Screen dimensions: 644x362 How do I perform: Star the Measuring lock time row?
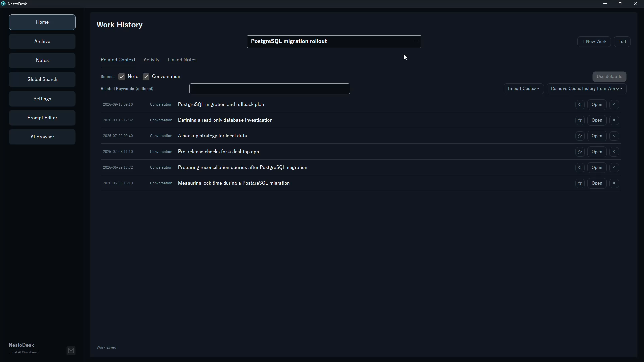pyautogui.click(x=580, y=183)
